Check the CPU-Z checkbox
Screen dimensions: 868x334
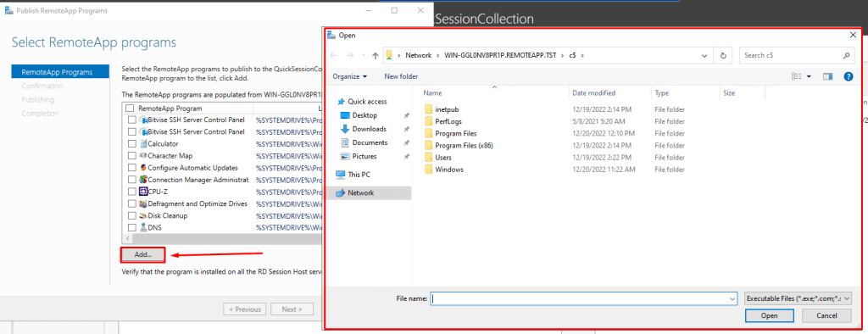pyautogui.click(x=131, y=192)
